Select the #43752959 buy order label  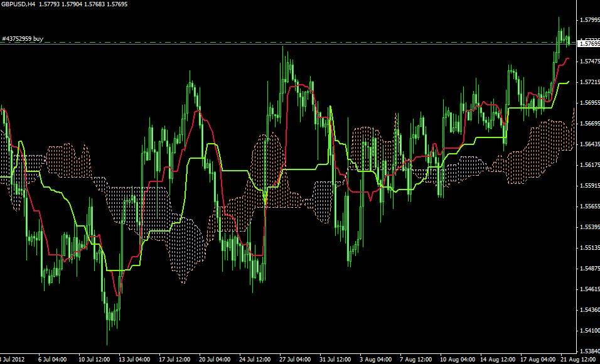tap(23, 39)
